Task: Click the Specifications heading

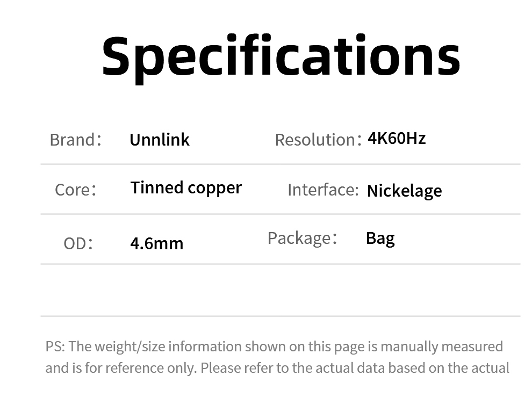Action: tap(281, 56)
